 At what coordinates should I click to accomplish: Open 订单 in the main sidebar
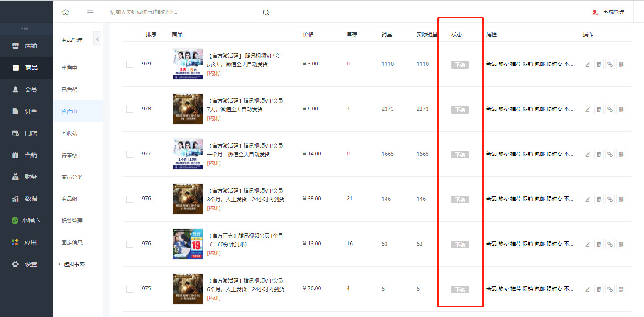click(x=26, y=111)
